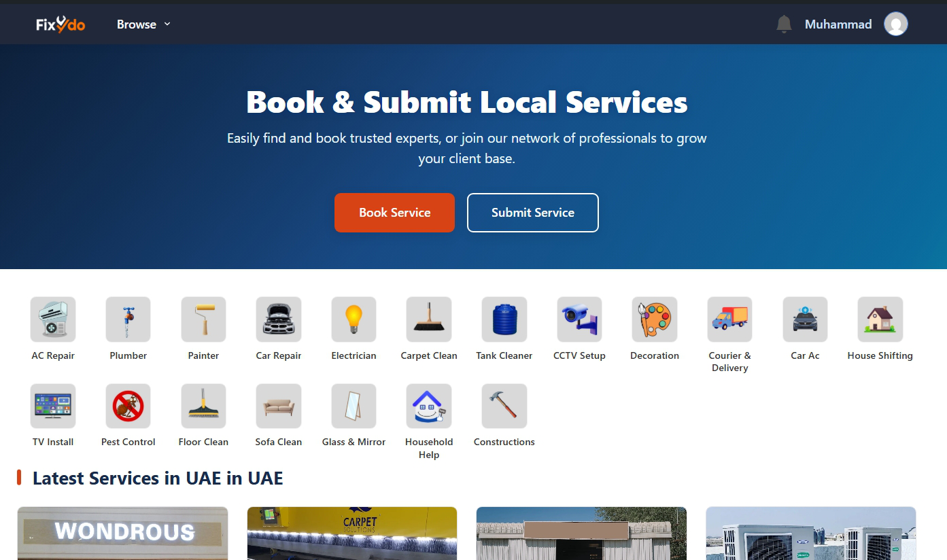Select the Glass & Mirror service

click(354, 405)
